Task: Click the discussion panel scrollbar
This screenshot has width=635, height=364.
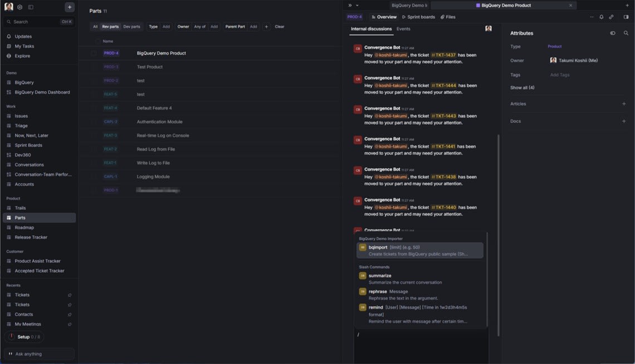Action: point(499,234)
